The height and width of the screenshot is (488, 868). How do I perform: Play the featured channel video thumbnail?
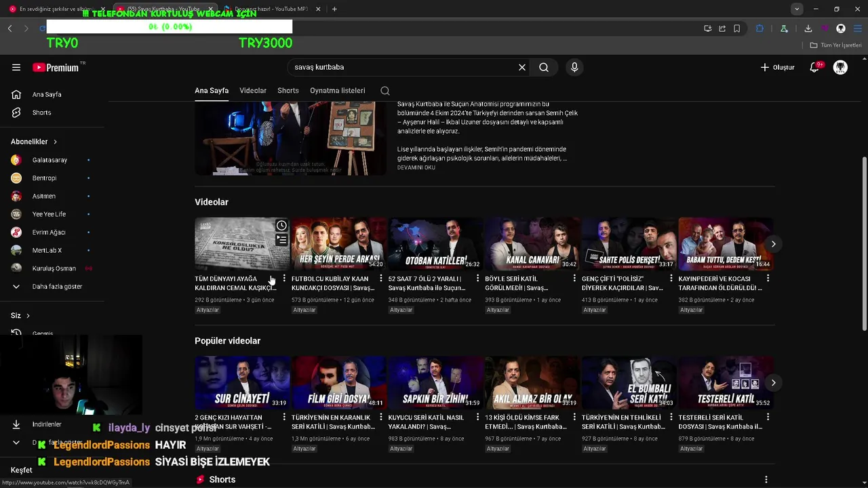[290, 138]
